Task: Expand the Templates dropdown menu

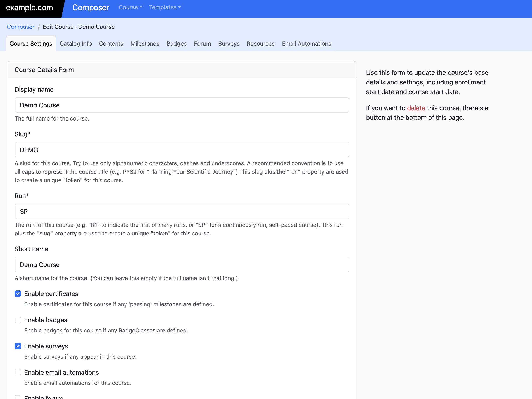Action: pyautogui.click(x=165, y=7)
